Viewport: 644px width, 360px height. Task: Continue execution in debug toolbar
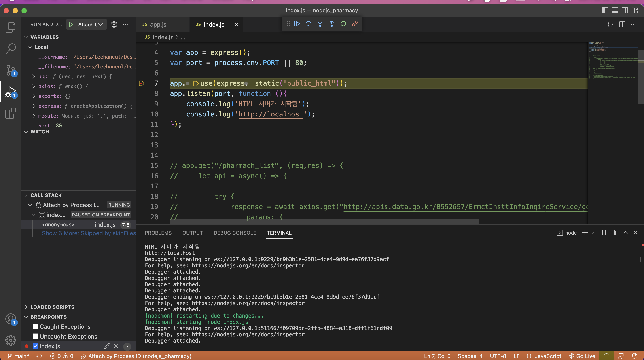297,24
